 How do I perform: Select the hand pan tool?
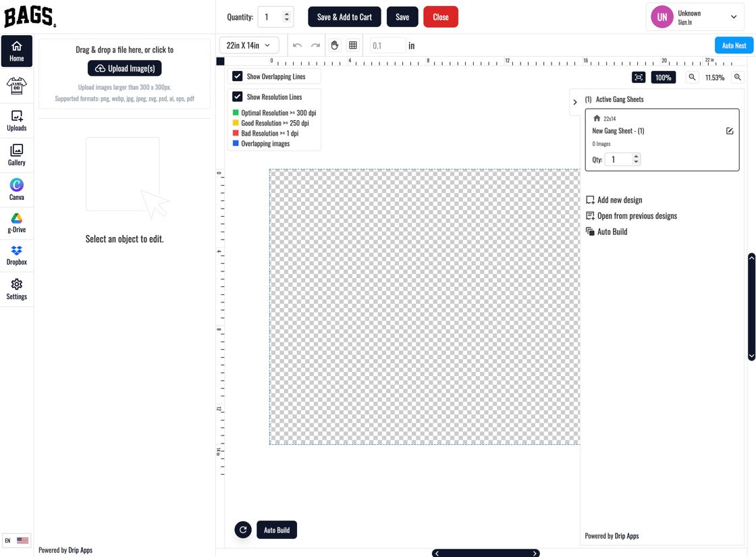pos(335,45)
